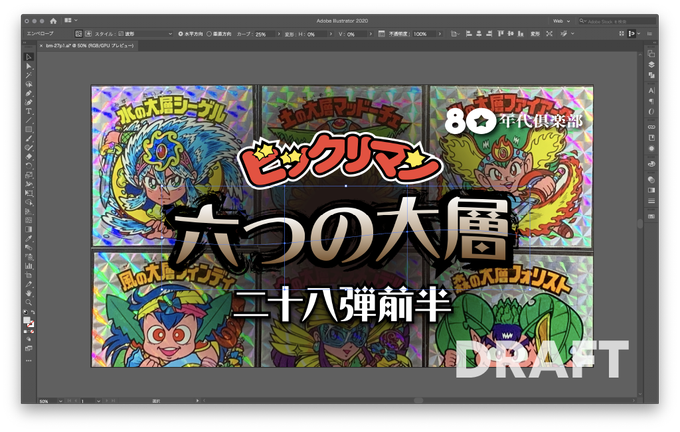This screenshot has height=432, width=680.
Task: Select the horizontal direction radio button
Action: (x=180, y=34)
